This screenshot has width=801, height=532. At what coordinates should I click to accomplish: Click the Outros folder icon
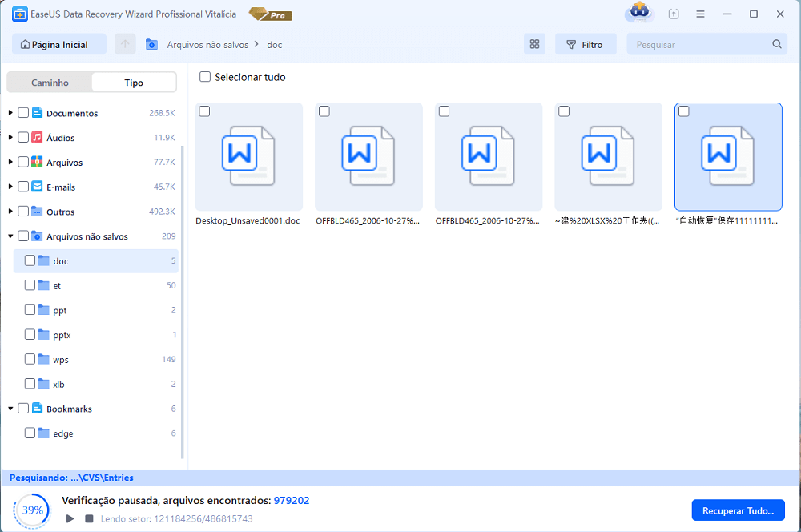tap(38, 211)
